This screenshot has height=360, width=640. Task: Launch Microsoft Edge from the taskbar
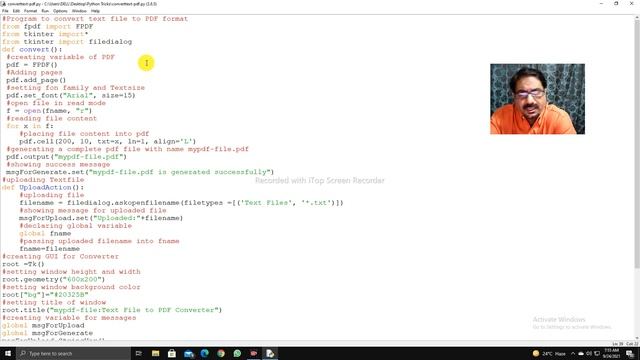tap(204, 353)
